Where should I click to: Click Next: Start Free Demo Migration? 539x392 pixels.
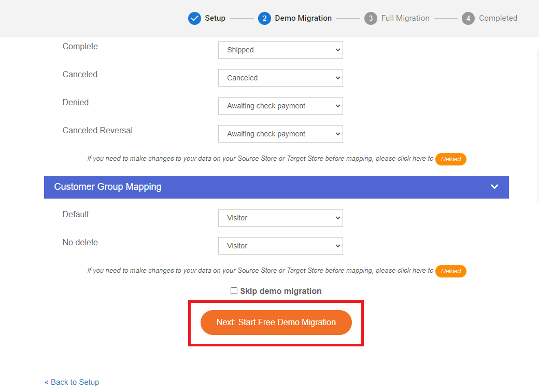(276, 323)
